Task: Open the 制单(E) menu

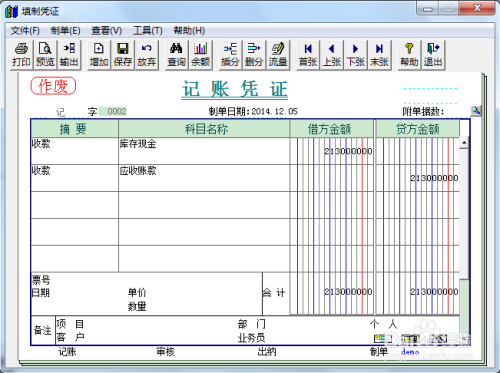Action: [65, 31]
